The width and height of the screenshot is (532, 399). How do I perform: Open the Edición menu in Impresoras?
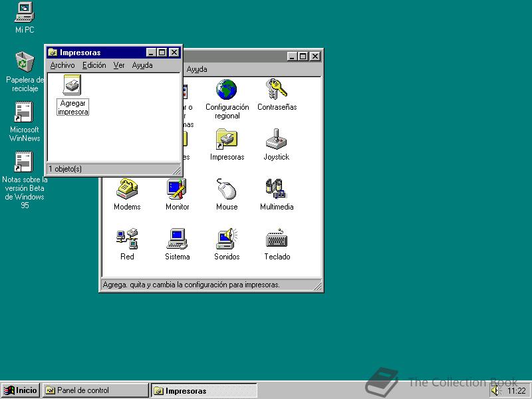[x=94, y=65]
